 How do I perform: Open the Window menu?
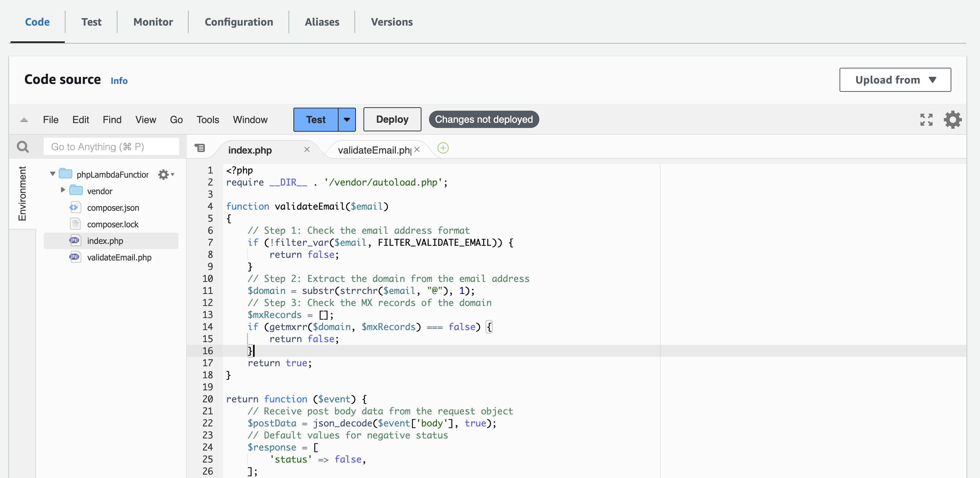coord(250,120)
